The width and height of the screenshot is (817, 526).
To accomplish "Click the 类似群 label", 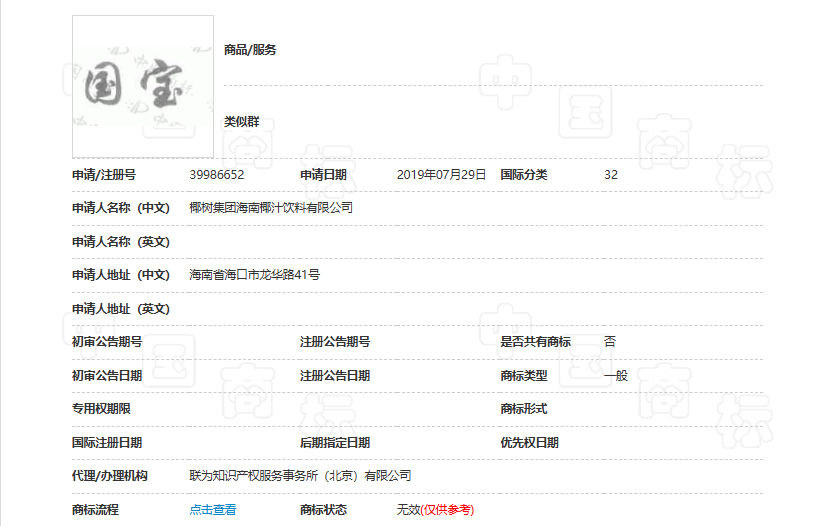I will pos(242,121).
